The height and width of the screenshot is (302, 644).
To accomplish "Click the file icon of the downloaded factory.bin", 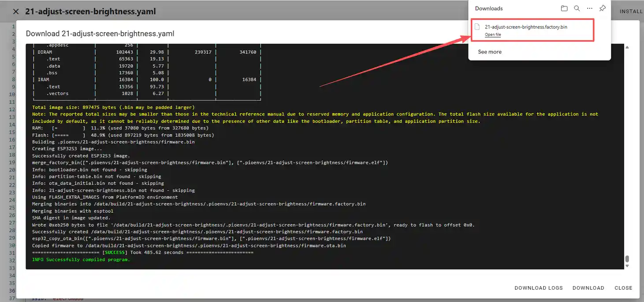I will [x=477, y=27].
